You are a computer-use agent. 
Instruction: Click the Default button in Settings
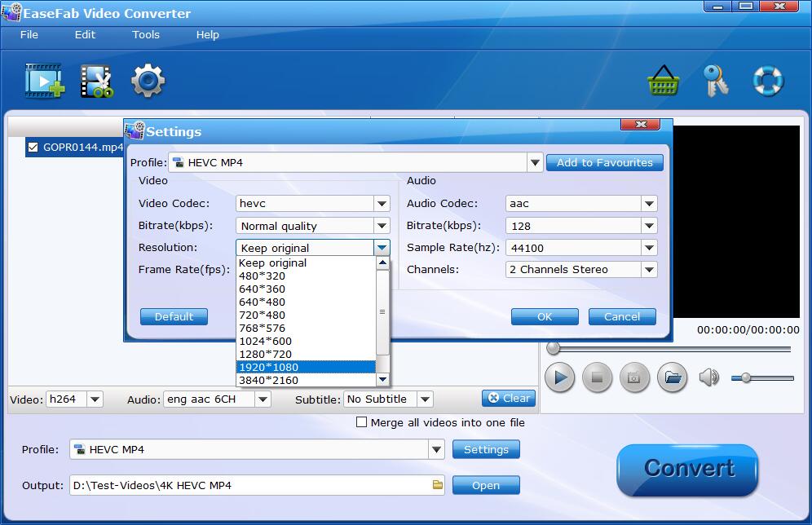[x=174, y=316]
